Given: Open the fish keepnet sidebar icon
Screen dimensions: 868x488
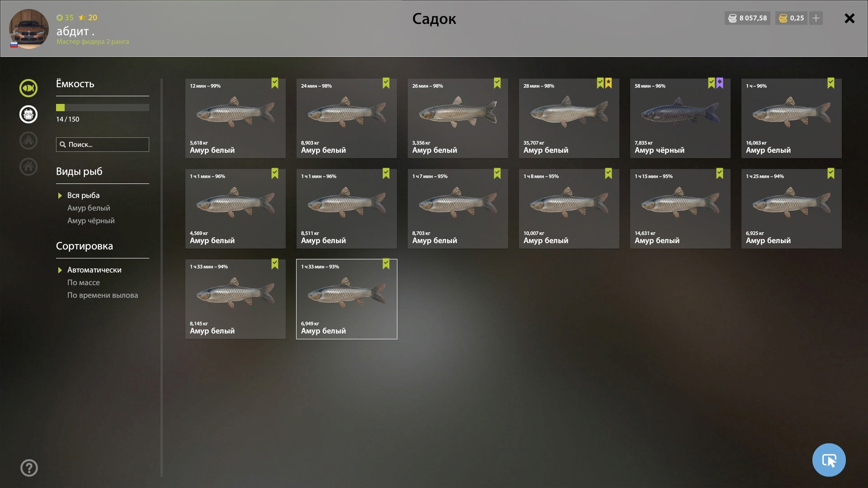Looking at the screenshot, I should point(28,88).
